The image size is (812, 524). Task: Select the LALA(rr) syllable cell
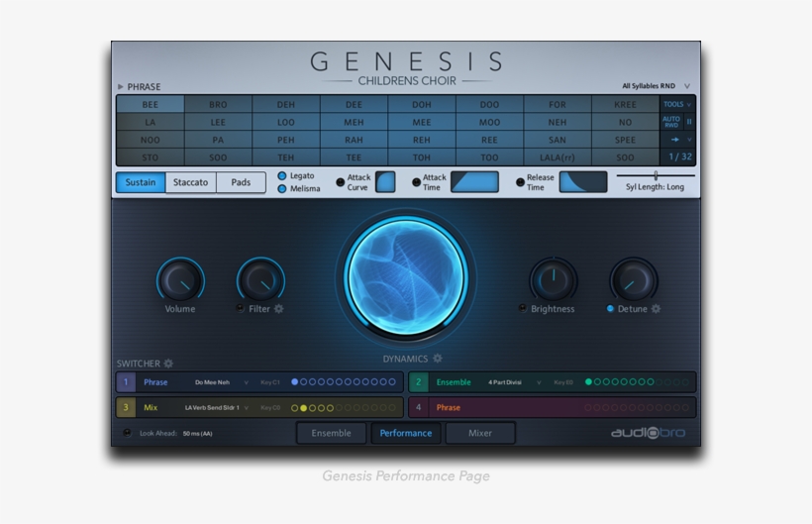tap(558, 157)
